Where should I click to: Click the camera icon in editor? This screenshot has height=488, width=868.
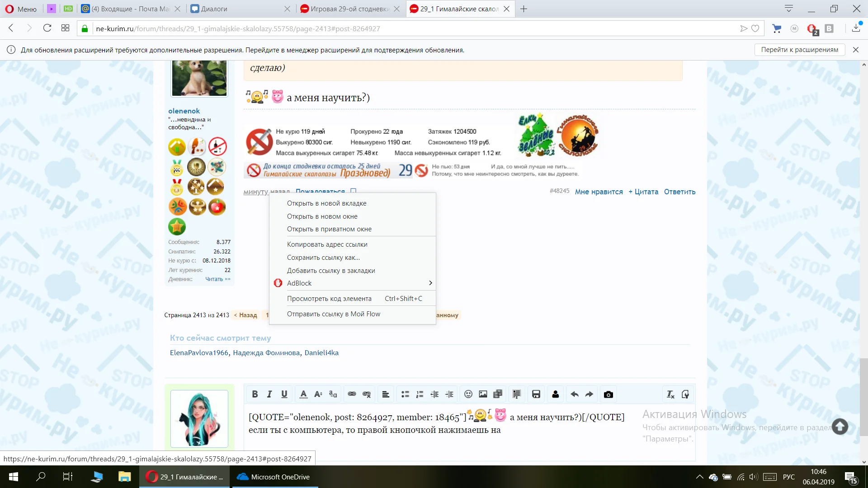(609, 394)
